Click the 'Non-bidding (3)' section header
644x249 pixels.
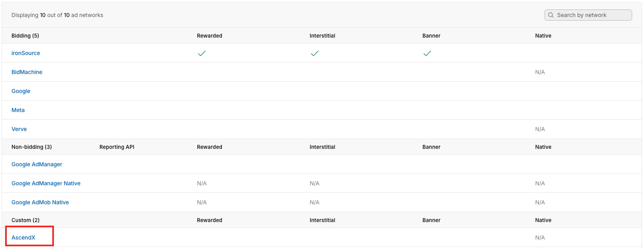point(32,147)
